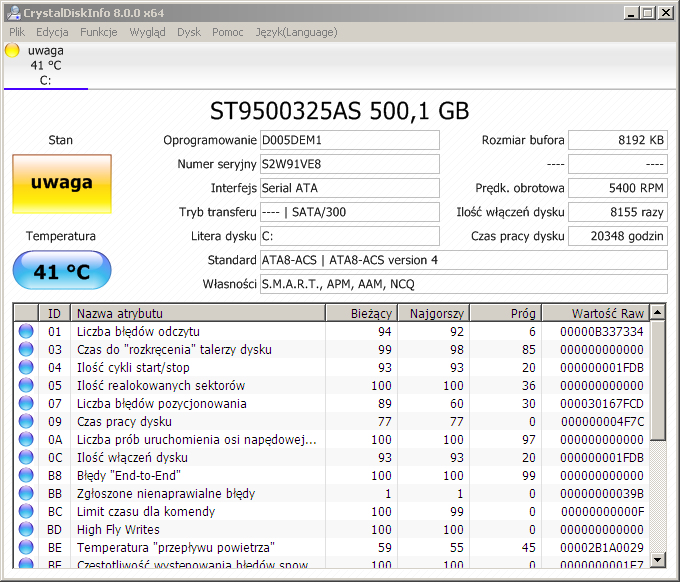Image resolution: width=680 pixels, height=582 pixels.
Task: Click the blue status orb for attribute B8
Action: [26, 475]
